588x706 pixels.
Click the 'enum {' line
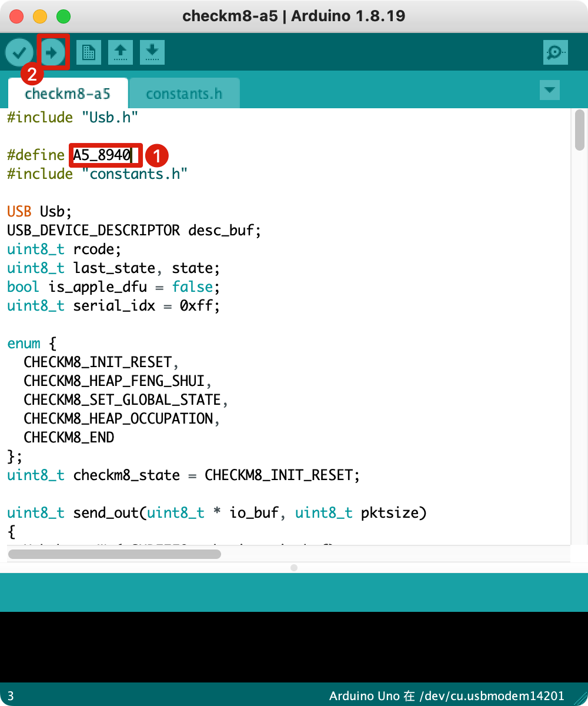(31, 344)
